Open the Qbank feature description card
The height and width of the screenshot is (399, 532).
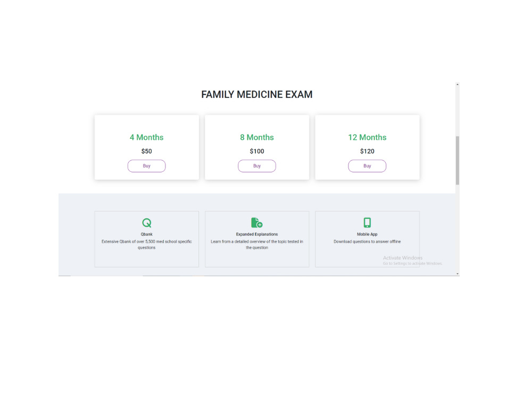146,239
